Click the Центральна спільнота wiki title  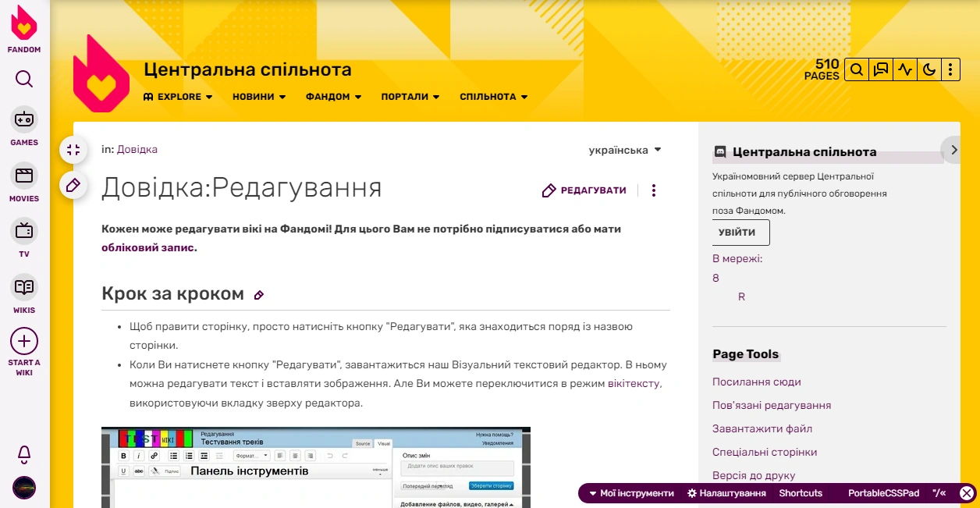click(247, 70)
